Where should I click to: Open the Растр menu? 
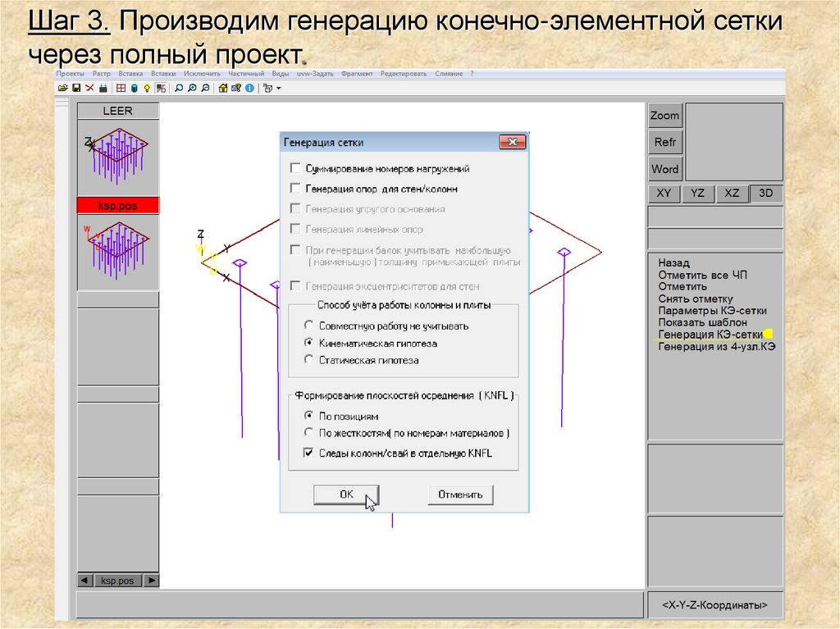pyautogui.click(x=101, y=74)
